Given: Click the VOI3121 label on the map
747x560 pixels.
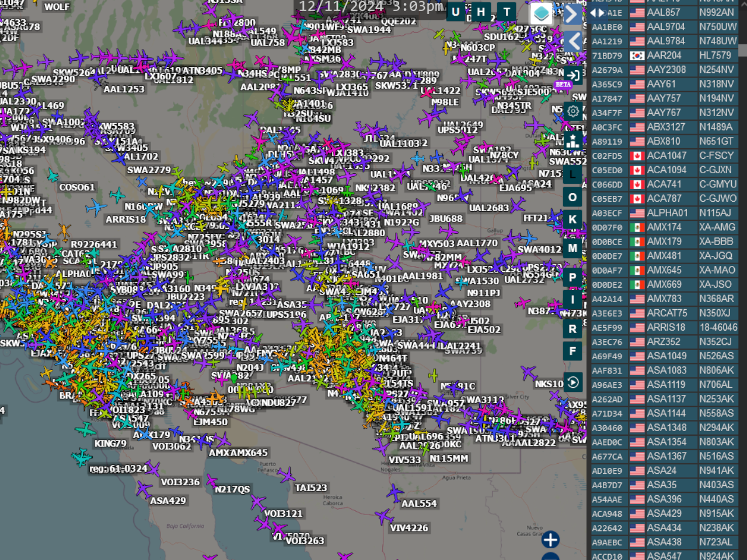Looking at the screenshot, I should pyautogui.click(x=283, y=513).
